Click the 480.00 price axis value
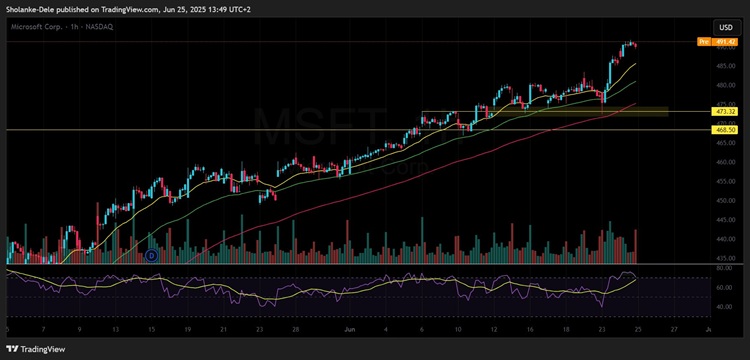Screen dimensions: 750x360 pyautogui.click(x=726, y=85)
